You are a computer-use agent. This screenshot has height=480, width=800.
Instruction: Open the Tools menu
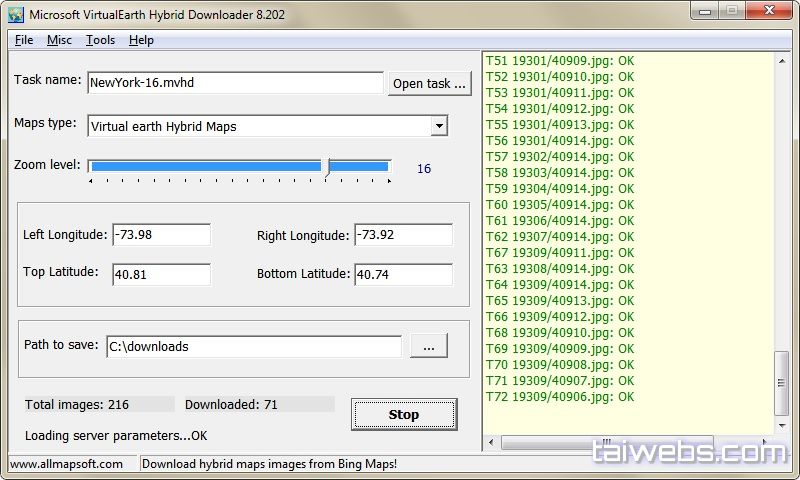[x=100, y=40]
